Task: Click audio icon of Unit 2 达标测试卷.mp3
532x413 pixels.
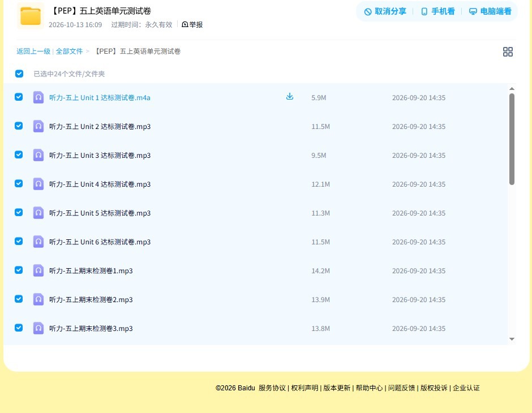Action: [x=38, y=126]
